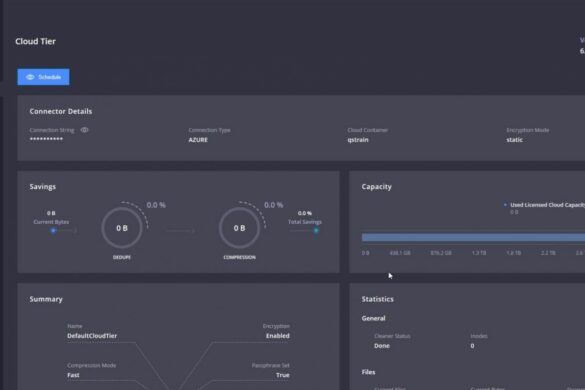Image resolution: width=585 pixels, height=390 pixels.
Task: Click the Capacity panel heading
Action: 376,187
